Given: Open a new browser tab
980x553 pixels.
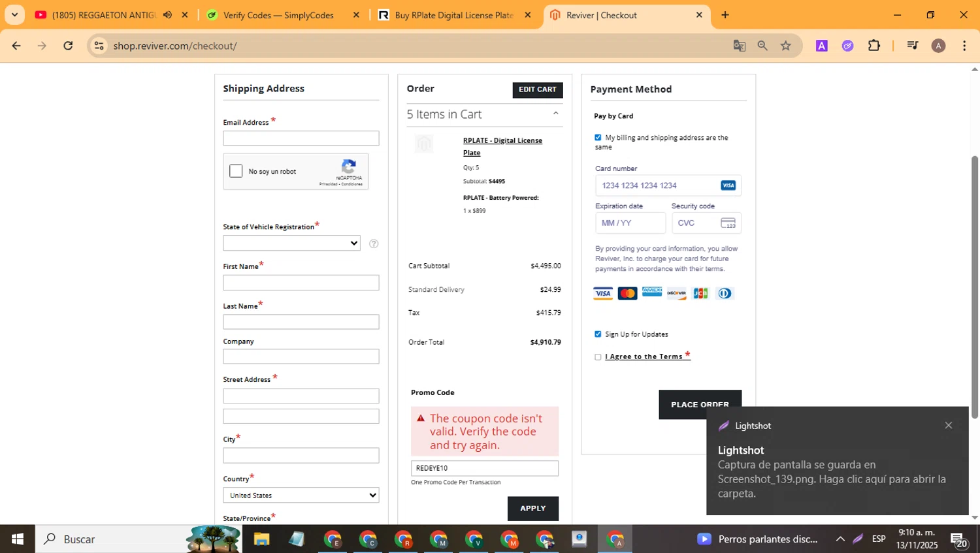Looking at the screenshot, I should point(725,15).
